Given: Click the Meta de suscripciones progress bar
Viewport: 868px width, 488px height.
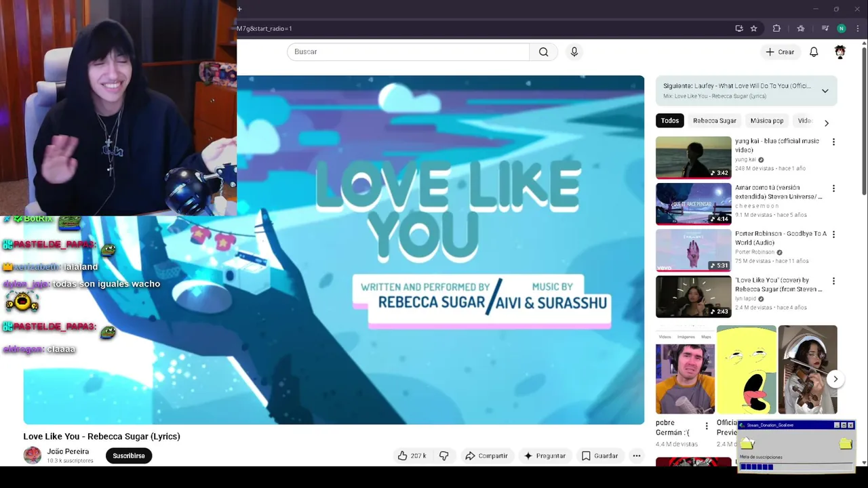Looking at the screenshot, I should pyautogui.click(x=796, y=467).
